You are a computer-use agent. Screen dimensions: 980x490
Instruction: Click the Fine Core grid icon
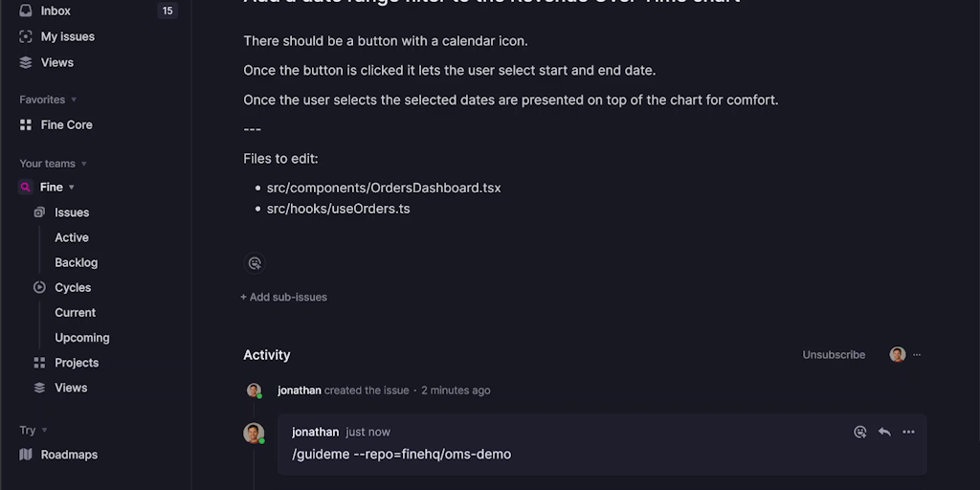26,124
